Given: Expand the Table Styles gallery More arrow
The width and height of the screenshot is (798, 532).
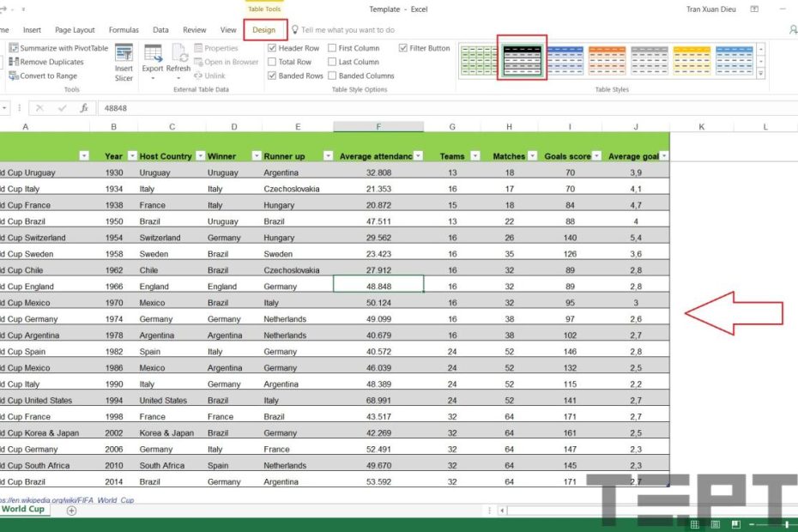Looking at the screenshot, I should (761, 73).
